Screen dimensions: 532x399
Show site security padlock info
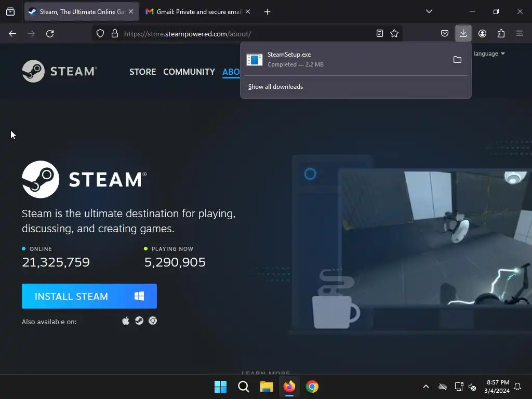pos(115,34)
